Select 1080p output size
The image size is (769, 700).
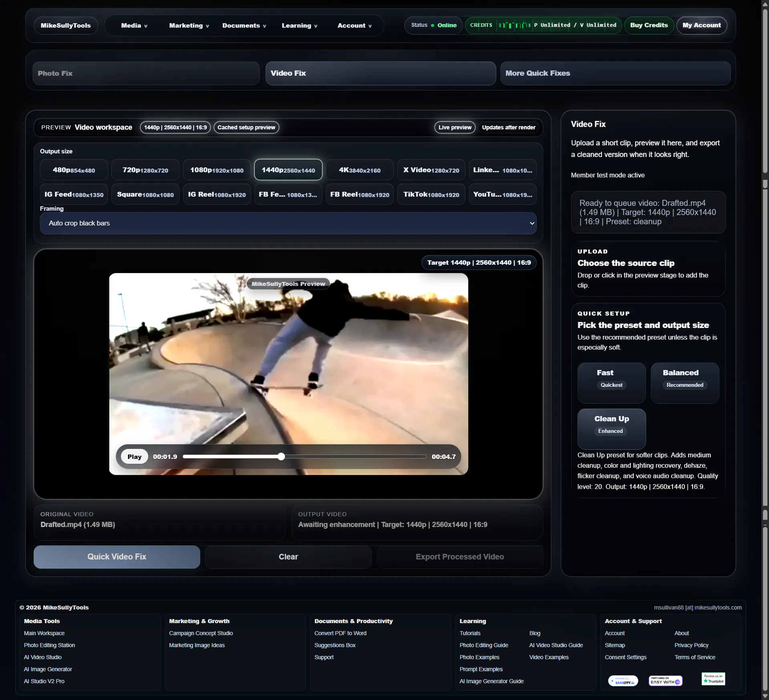(x=217, y=170)
